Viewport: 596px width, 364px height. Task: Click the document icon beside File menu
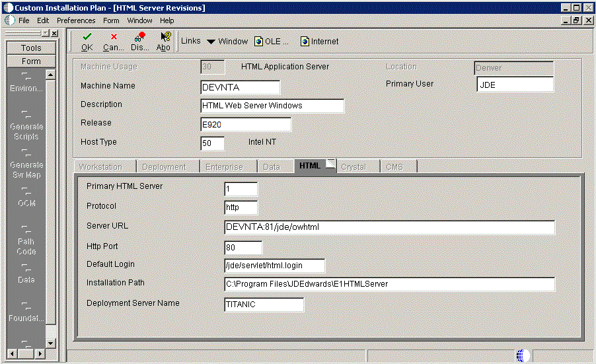tap(9, 20)
